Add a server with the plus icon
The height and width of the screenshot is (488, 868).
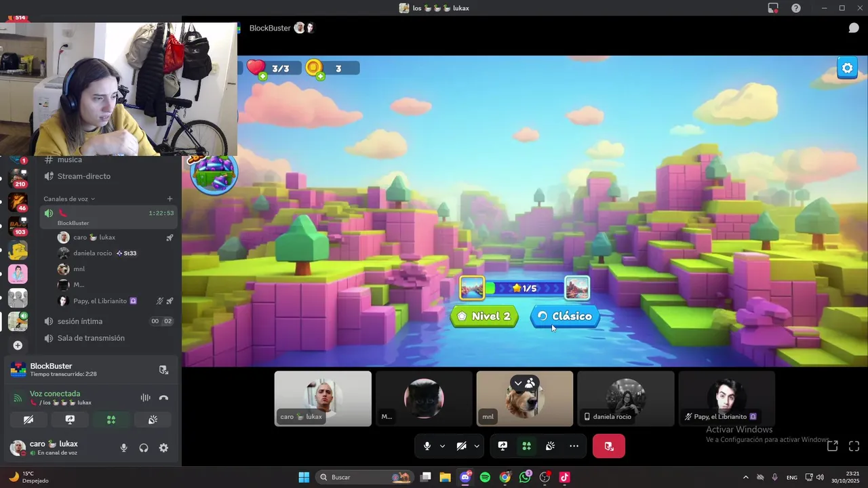(x=18, y=345)
